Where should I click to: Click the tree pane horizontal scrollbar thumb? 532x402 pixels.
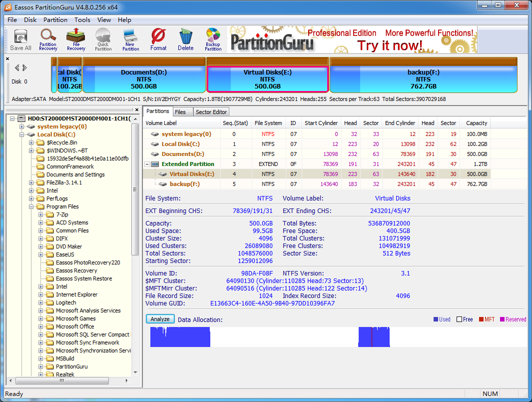point(62,380)
